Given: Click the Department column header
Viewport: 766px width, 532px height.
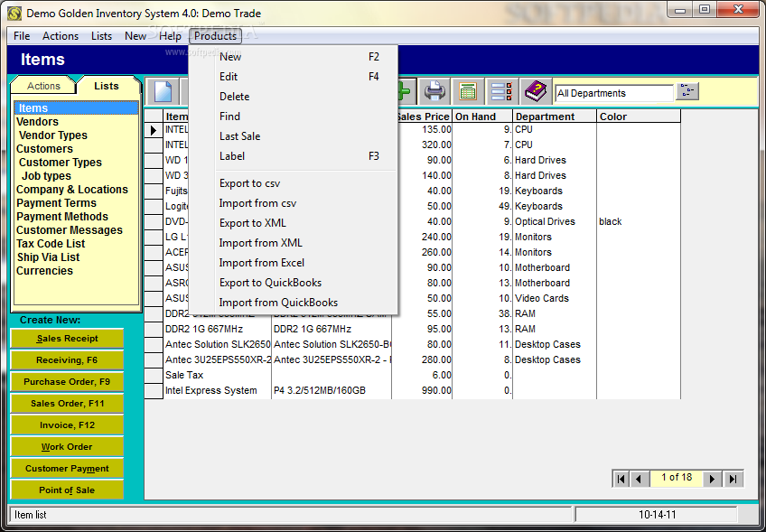Looking at the screenshot, I should pyautogui.click(x=555, y=117).
